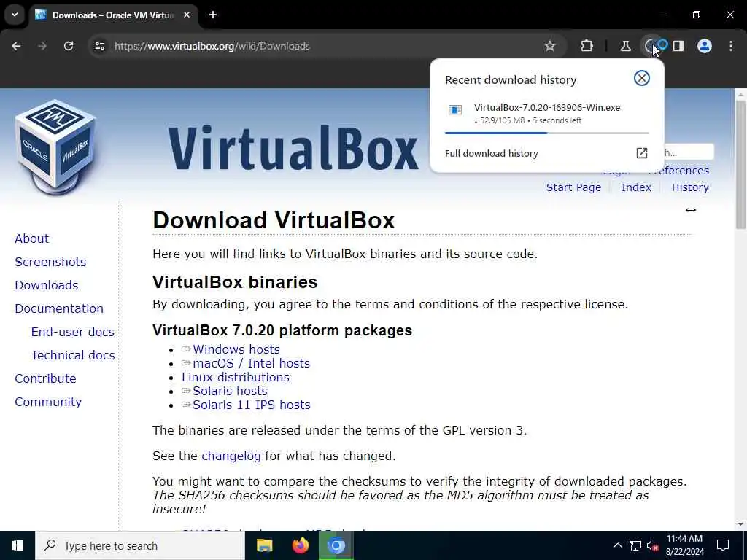The image size is (747, 560).
Task: Open the Chrome profile avatar
Action: tap(705, 46)
